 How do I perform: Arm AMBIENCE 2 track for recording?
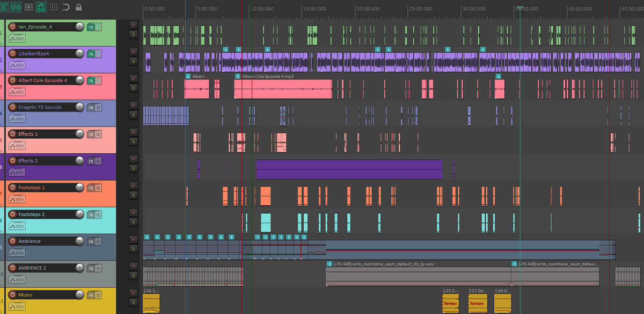point(12,268)
